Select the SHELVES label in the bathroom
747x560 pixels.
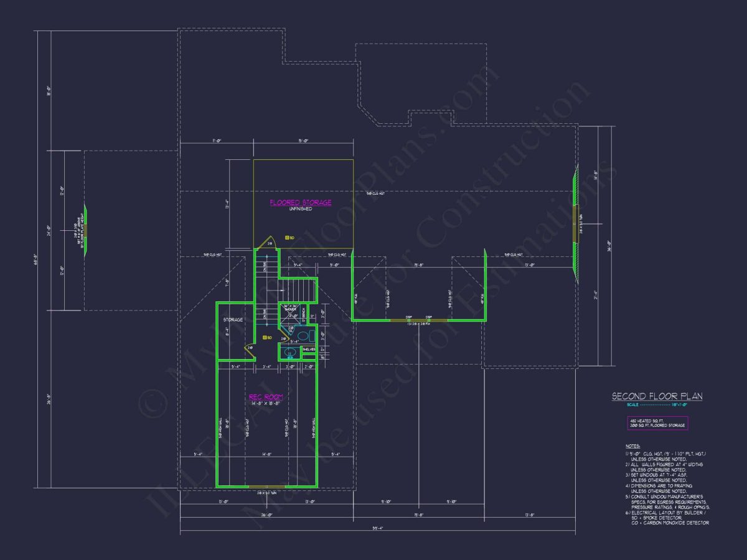click(x=309, y=350)
